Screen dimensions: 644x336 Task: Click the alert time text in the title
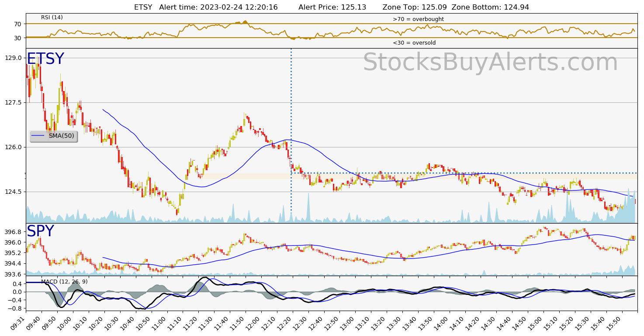(218, 7)
